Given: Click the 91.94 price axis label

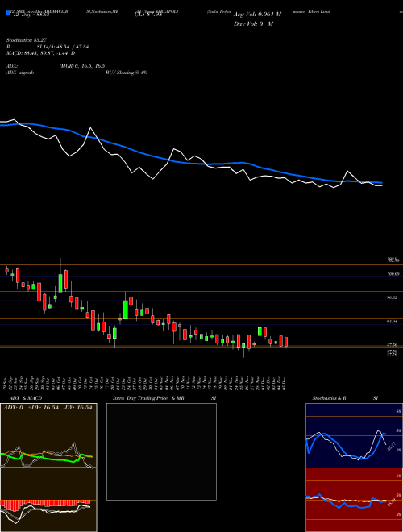Looking at the screenshot, I should pos(393,321).
